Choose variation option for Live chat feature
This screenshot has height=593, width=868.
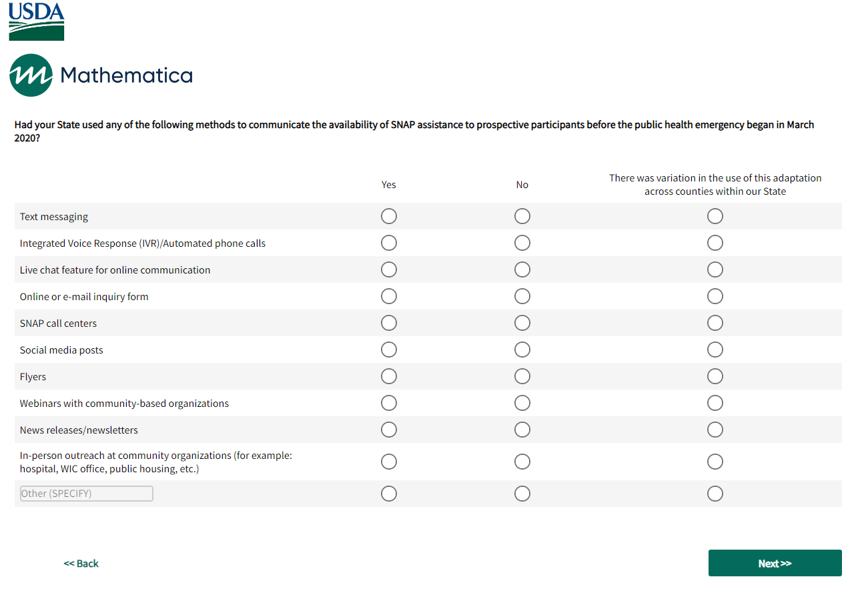click(715, 269)
